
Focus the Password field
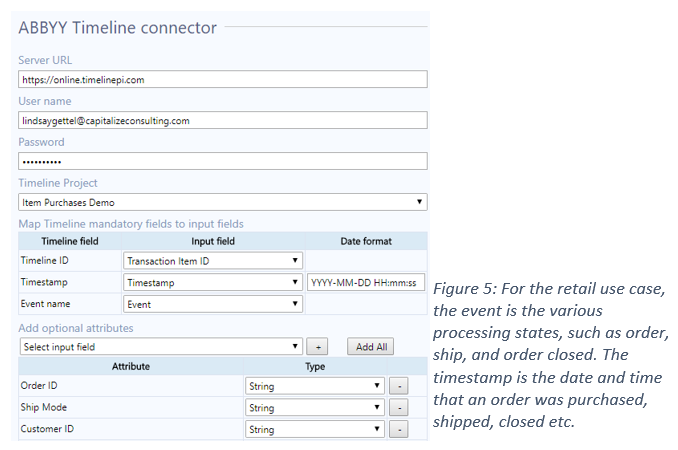222,161
